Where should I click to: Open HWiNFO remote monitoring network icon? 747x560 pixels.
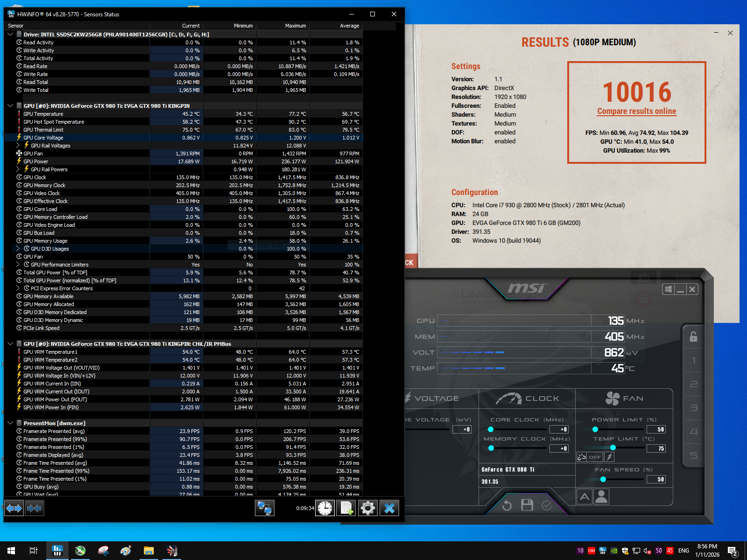coord(265,508)
